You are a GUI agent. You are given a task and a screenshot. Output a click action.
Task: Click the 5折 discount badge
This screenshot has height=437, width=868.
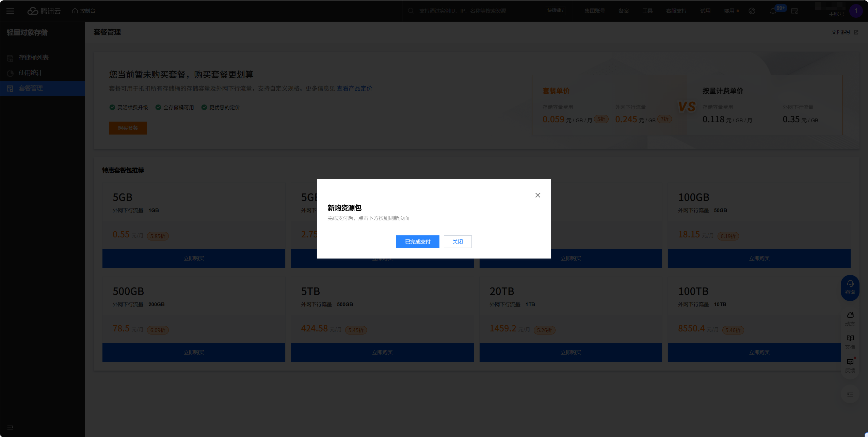pos(601,119)
